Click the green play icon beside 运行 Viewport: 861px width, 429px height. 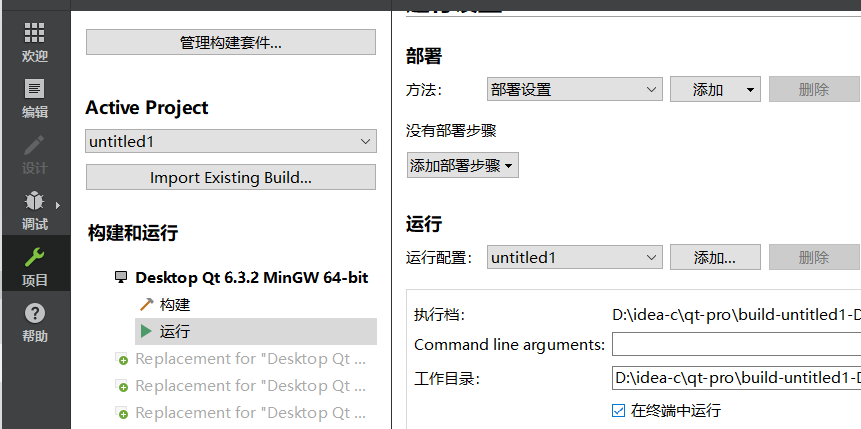click(x=146, y=331)
